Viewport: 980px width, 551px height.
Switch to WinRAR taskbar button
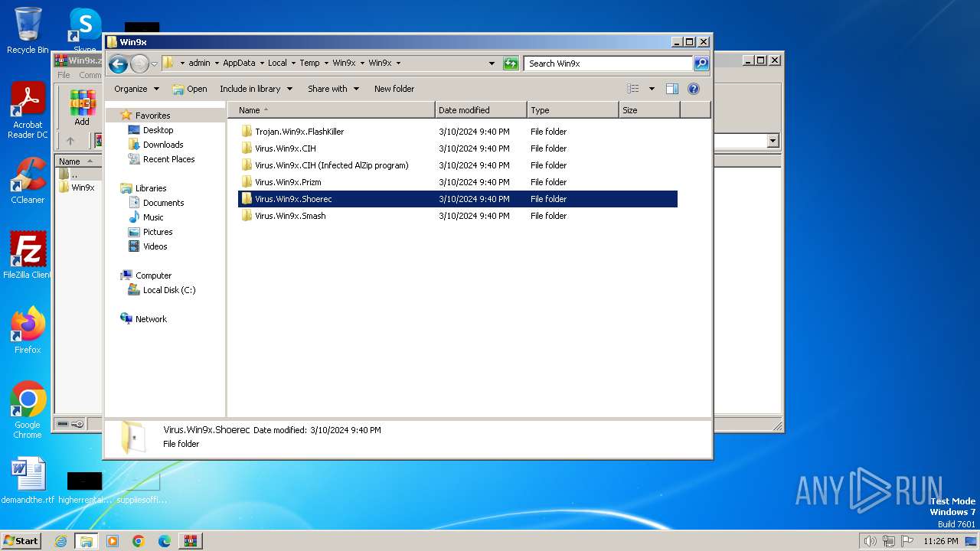(191, 541)
